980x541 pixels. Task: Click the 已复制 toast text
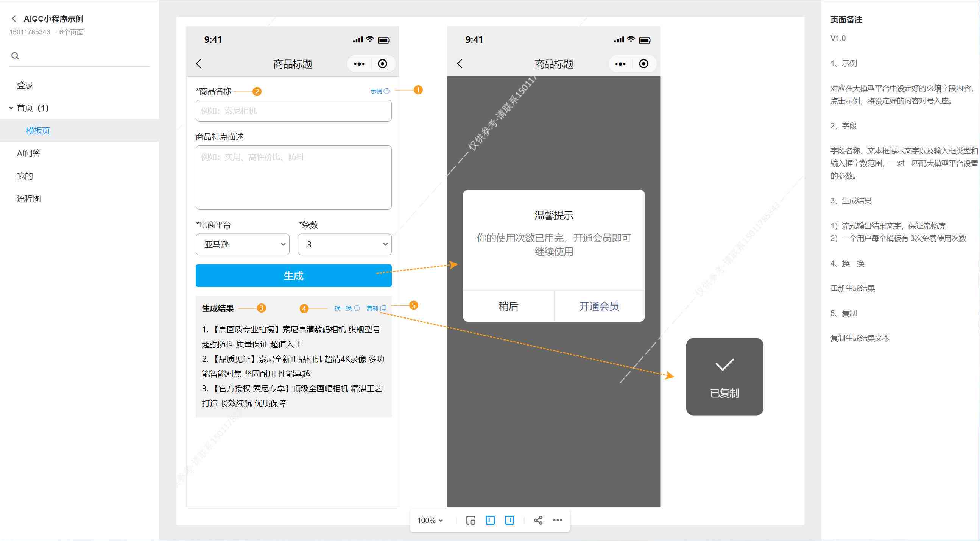tap(725, 393)
